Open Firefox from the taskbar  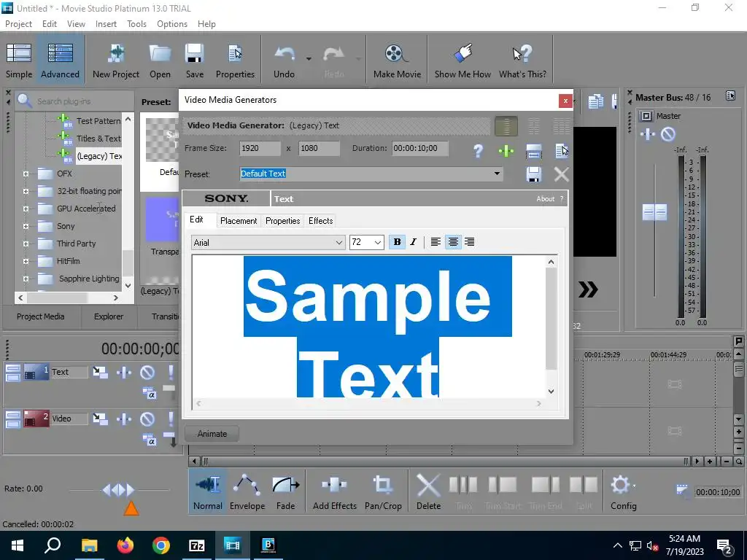point(125,545)
